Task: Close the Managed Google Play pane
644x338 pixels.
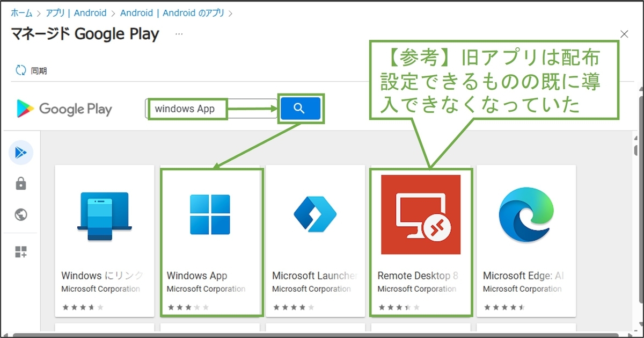Action: [x=624, y=34]
